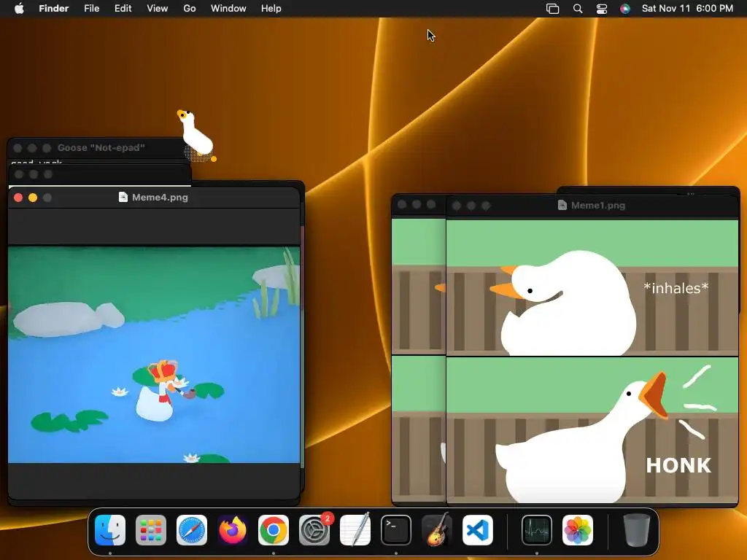This screenshot has height=560, width=747.
Task: Open Finder from the Dock
Action: pos(110,530)
